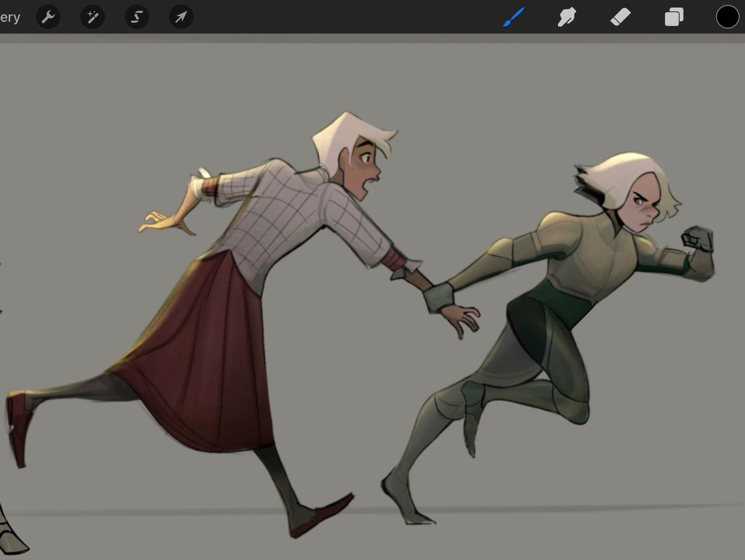Open the black color picker swatch

pyautogui.click(x=727, y=17)
